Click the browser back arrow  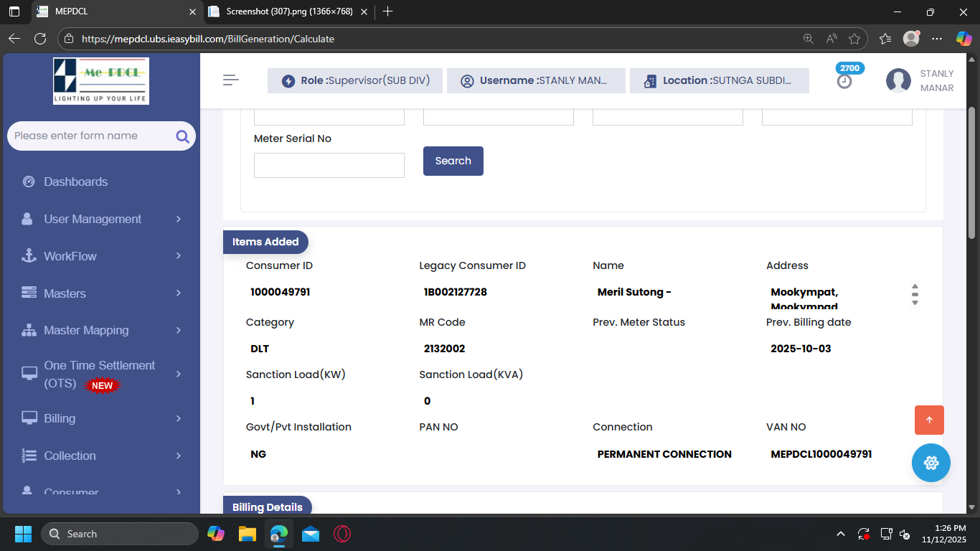coord(14,39)
